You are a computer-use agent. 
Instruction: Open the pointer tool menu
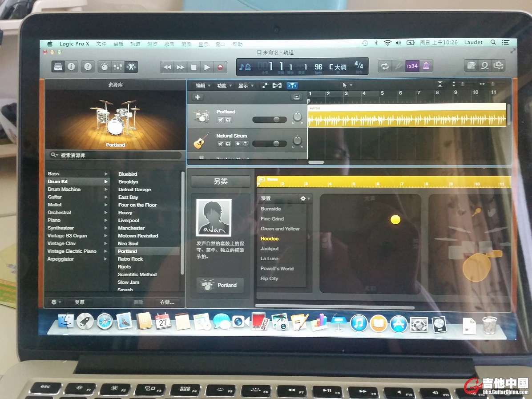point(347,85)
